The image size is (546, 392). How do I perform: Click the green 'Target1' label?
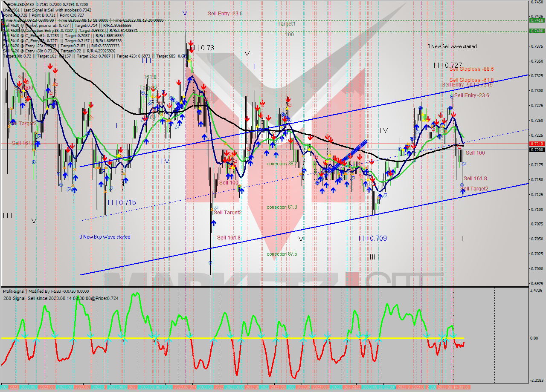click(286, 24)
